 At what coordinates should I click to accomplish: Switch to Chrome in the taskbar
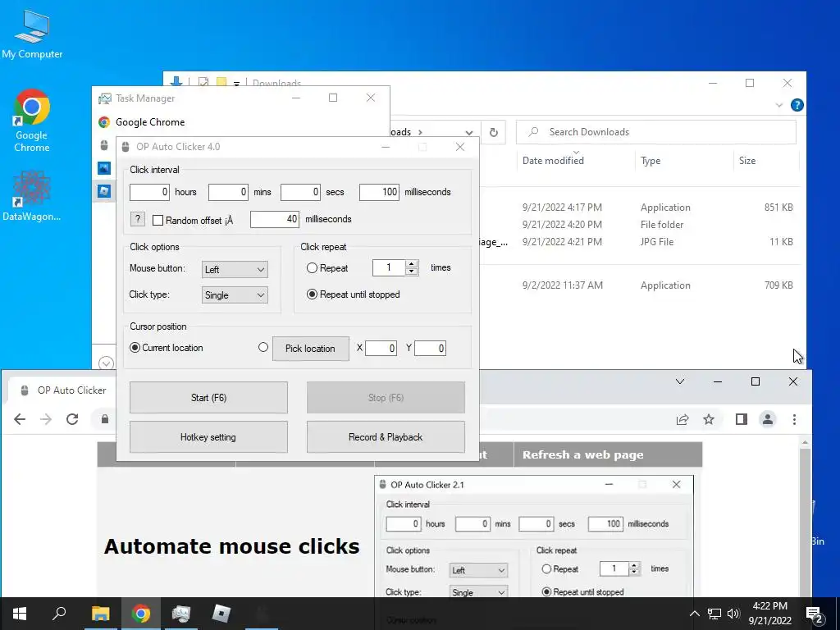pos(141,614)
